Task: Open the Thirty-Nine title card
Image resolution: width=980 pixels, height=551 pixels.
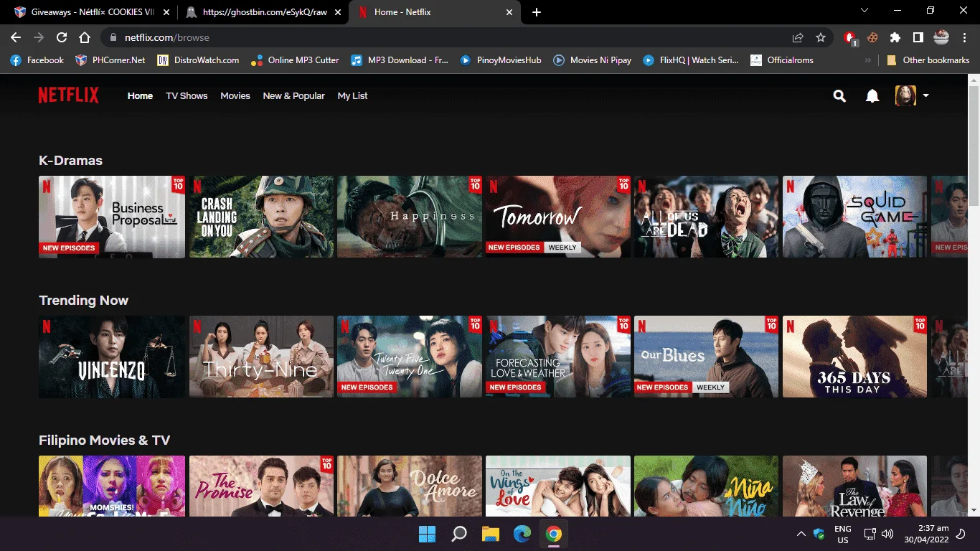Action: [x=261, y=357]
